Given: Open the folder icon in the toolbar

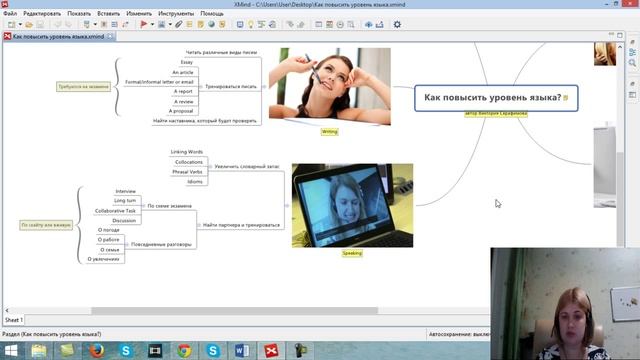Looking at the screenshot, I should point(29,24).
